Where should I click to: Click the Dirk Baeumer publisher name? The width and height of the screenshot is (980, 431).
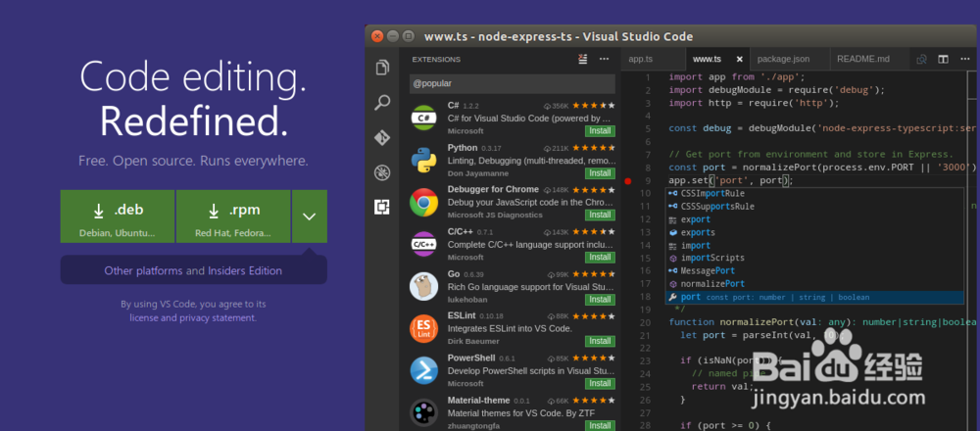tap(474, 342)
